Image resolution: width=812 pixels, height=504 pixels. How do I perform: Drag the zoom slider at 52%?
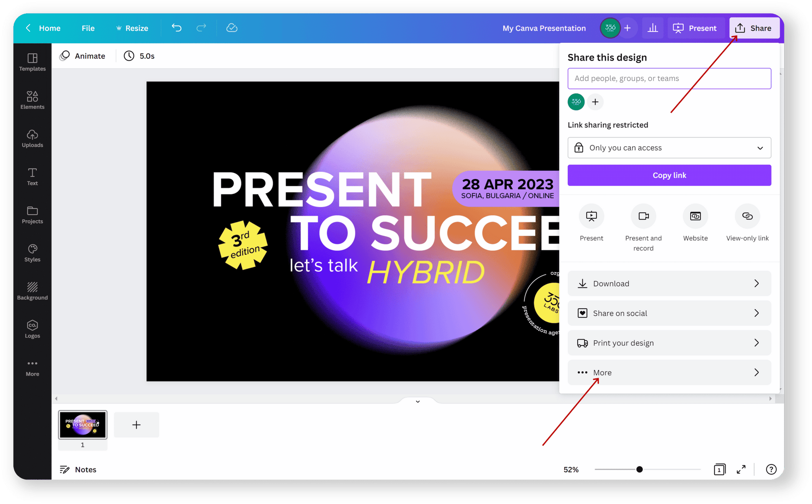(639, 469)
